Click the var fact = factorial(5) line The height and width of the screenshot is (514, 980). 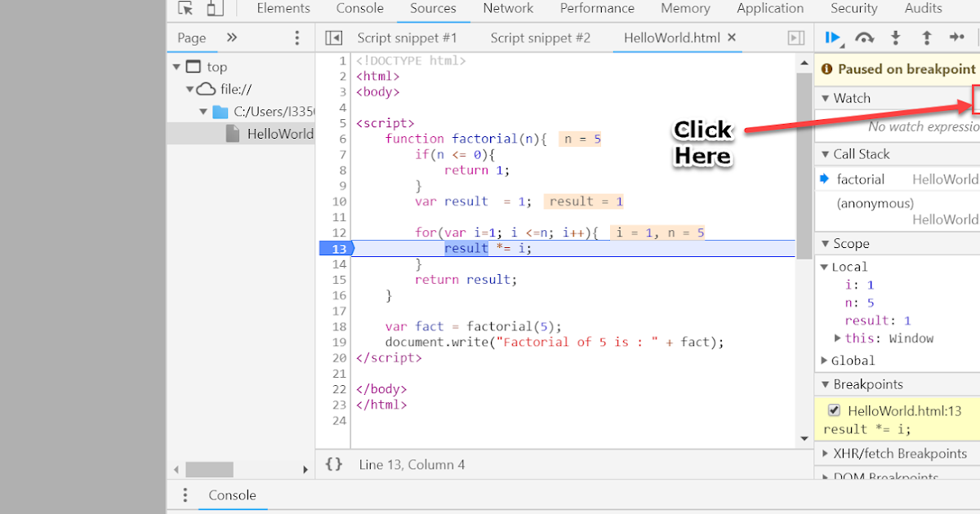474,326
